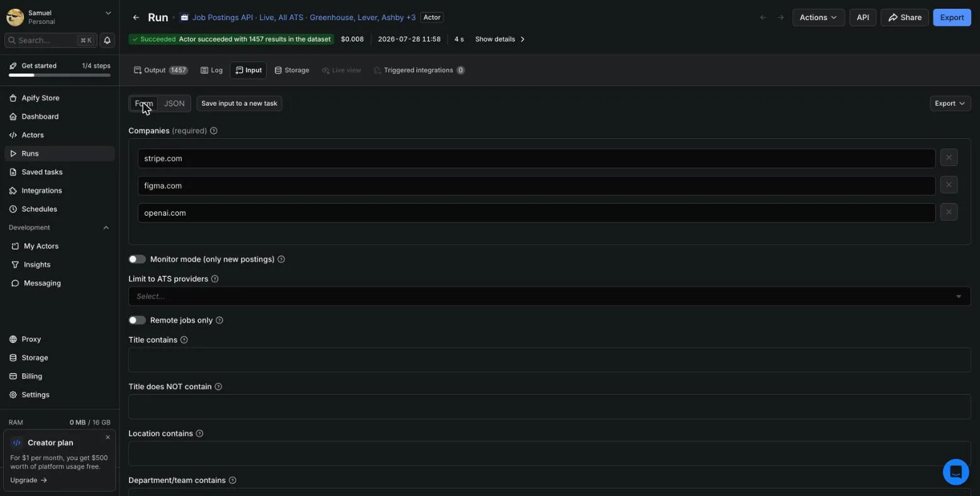The width and height of the screenshot is (980, 496).
Task: Open My Actors in sidebar
Action: pyautogui.click(x=60, y=246)
